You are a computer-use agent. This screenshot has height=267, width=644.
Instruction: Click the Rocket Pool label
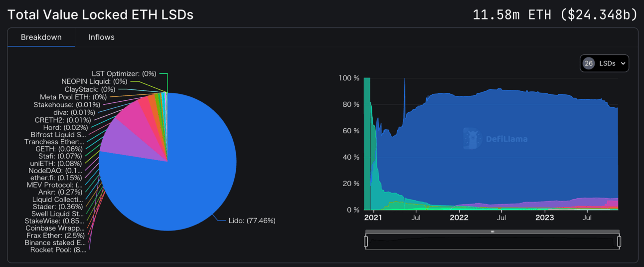(58, 250)
